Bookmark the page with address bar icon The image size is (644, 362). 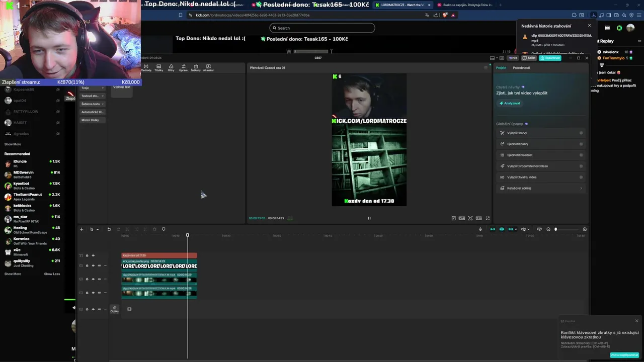[x=181, y=15]
